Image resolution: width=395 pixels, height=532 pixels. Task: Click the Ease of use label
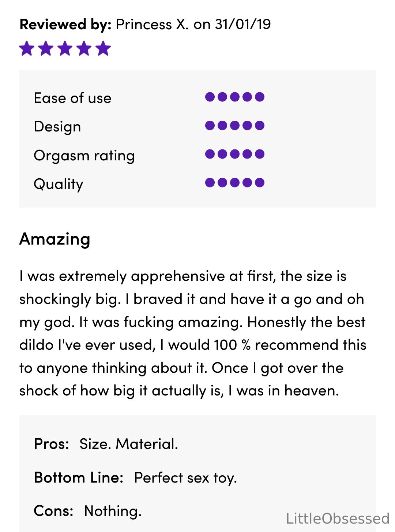click(73, 98)
